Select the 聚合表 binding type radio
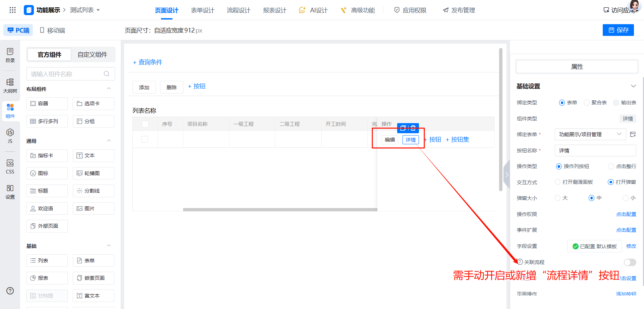The height and width of the screenshot is (309, 644). pos(587,103)
